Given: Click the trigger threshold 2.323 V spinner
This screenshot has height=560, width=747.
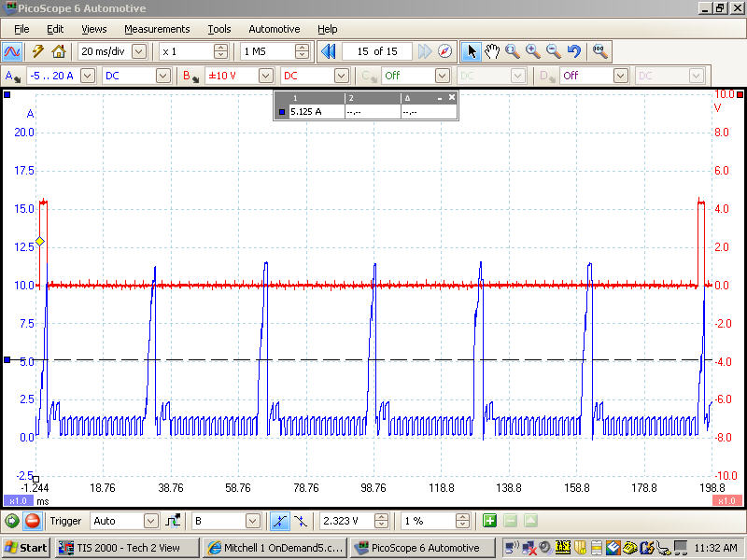Looking at the screenshot, I should pos(381,521).
